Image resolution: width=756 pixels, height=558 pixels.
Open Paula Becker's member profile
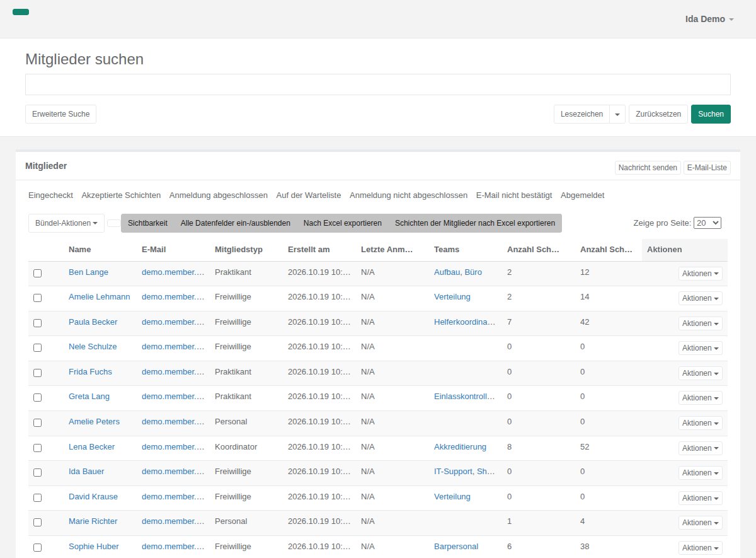point(93,322)
